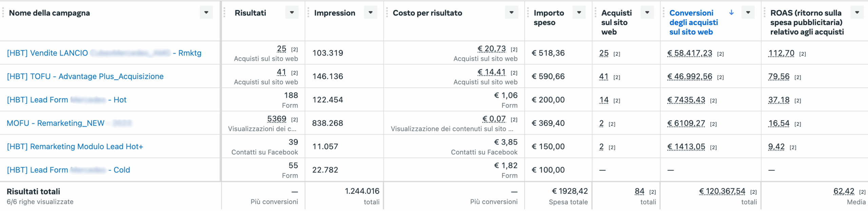
Task: Click the drag handle beside the Importo speso header
Action: [x=528, y=13]
